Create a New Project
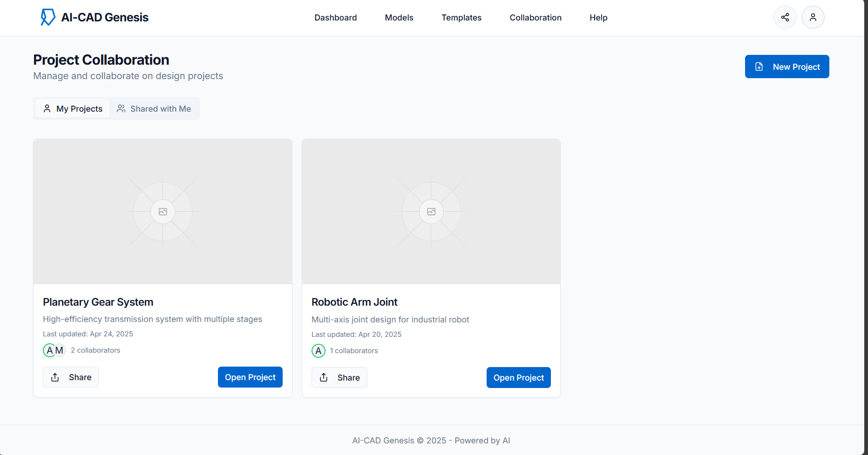 [787, 67]
